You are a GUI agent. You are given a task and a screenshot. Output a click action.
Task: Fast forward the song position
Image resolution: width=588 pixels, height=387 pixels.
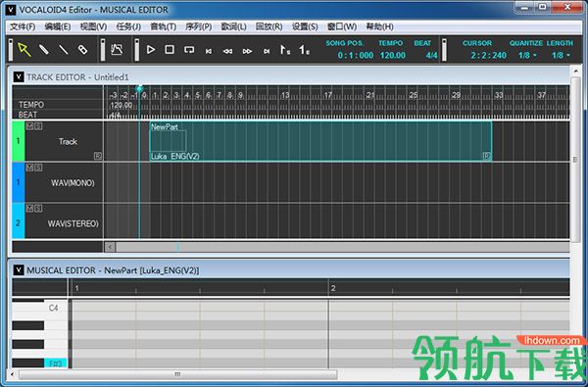[x=247, y=51]
